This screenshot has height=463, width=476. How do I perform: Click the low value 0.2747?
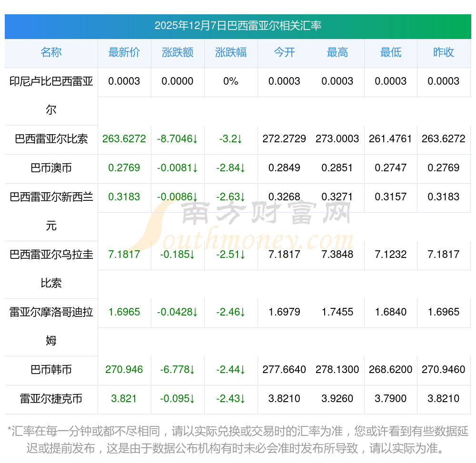391,168
